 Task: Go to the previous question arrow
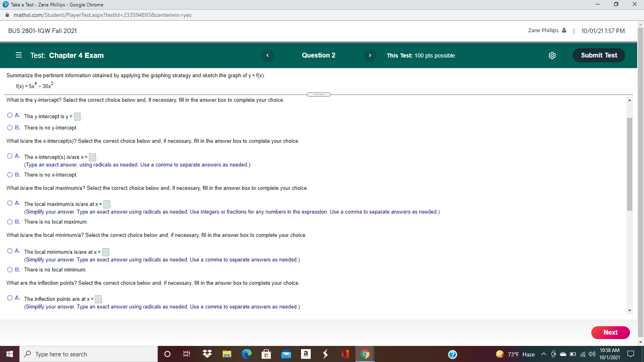tap(267, 56)
